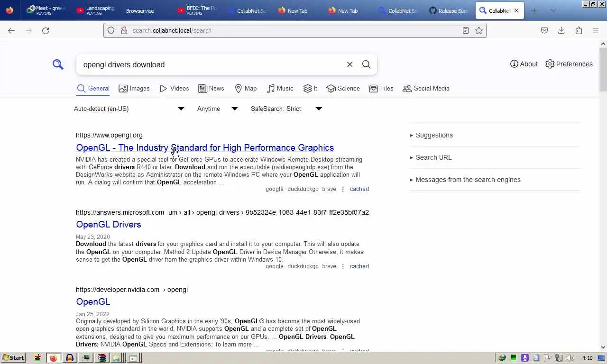The height and width of the screenshot is (364, 607).
Task: Select the It search category
Action: point(310,89)
